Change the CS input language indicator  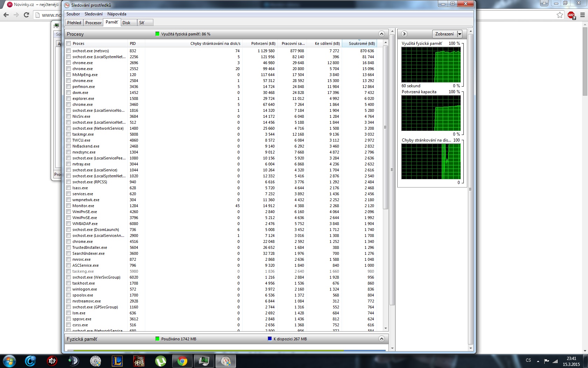click(528, 360)
